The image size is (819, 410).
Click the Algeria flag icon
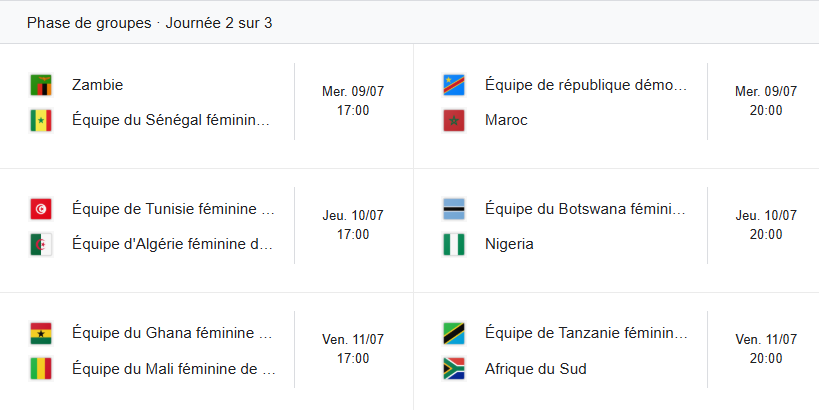click(x=41, y=245)
